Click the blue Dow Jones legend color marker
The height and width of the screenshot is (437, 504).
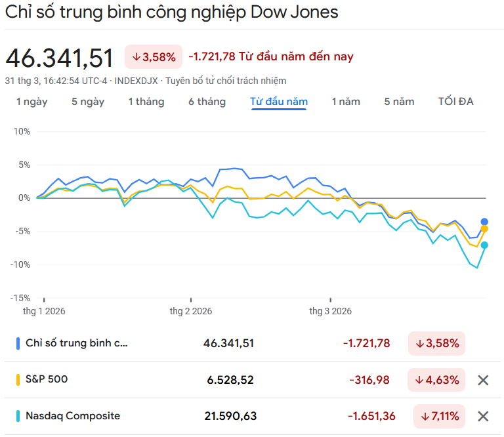[x=18, y=343]
